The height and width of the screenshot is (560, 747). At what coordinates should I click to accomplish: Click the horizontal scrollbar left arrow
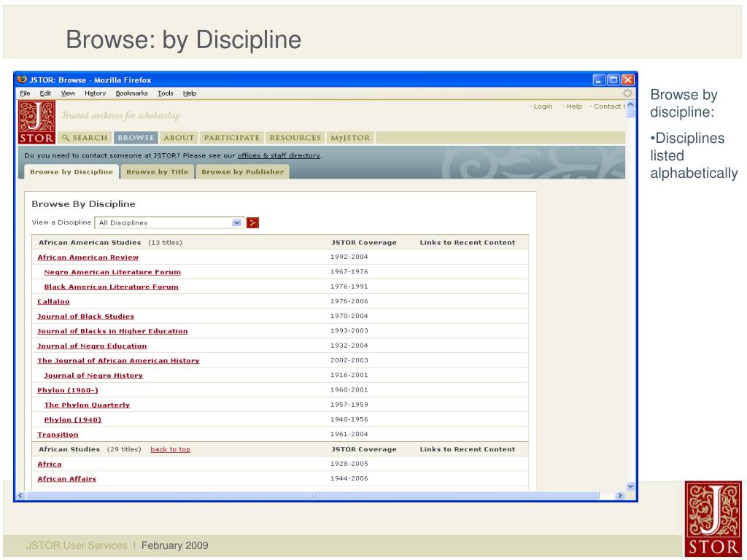[20, 495]
